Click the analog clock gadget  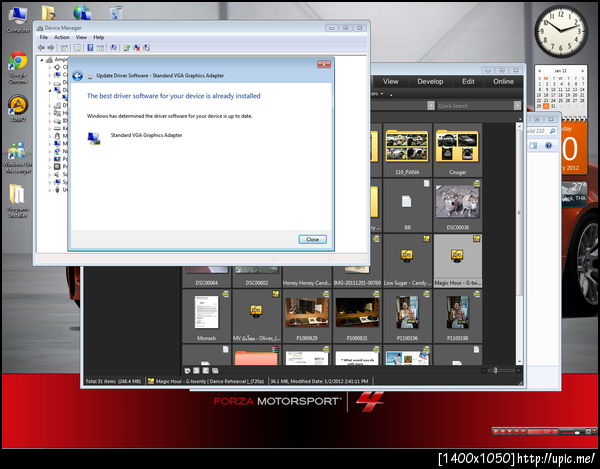coord(561,31)
